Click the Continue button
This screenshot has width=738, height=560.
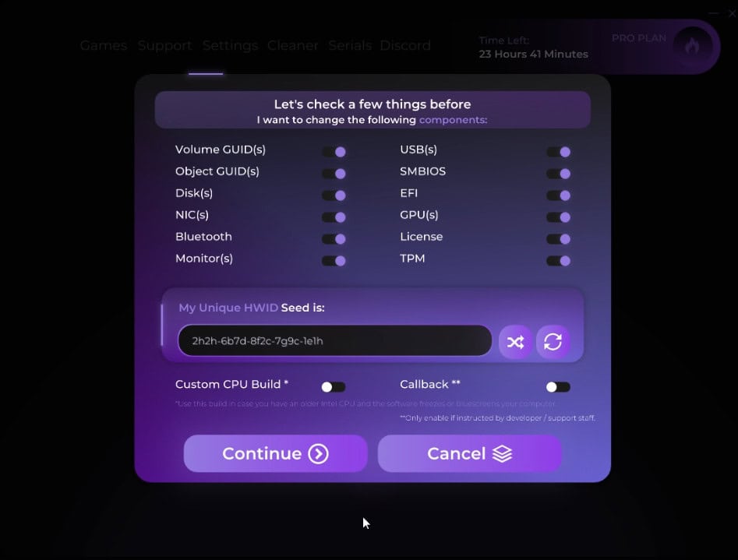[x=275, y=453]
